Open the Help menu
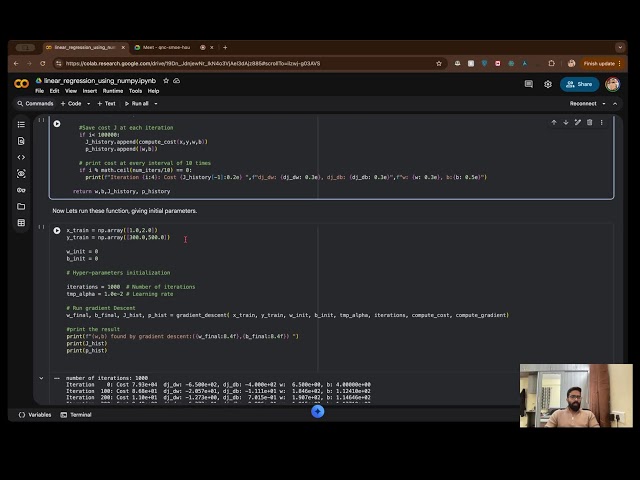Viewport: 640px width, 480px height. pos(153,91)
